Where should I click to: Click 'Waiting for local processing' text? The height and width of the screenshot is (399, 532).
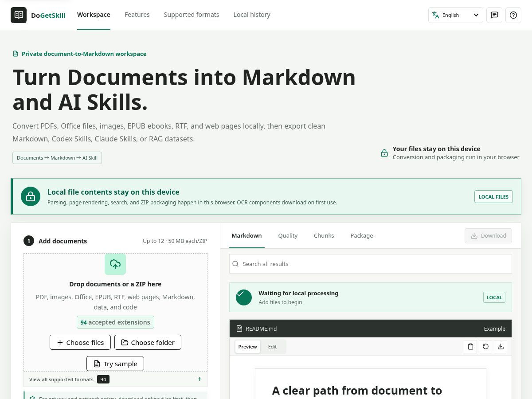point(298,293)
